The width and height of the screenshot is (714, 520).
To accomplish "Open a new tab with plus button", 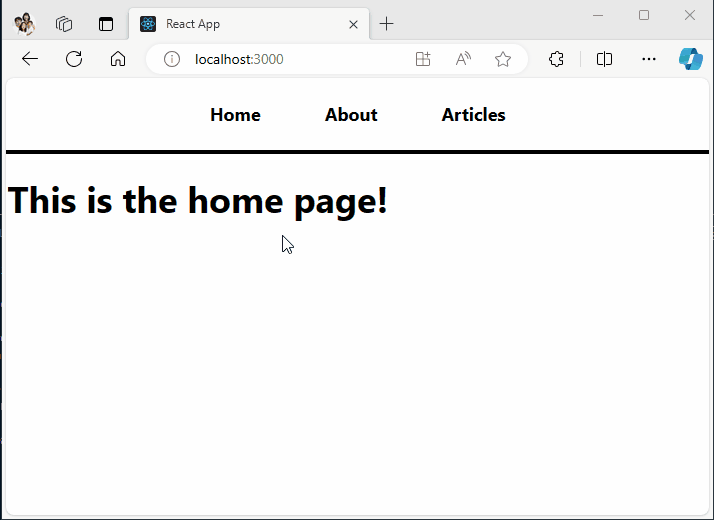I will [x=386, y=24].
